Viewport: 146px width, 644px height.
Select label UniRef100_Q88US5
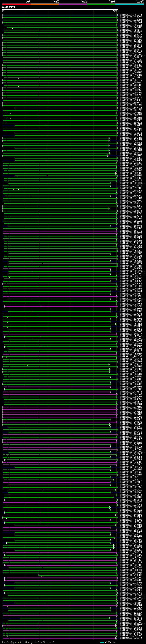[131, 480]
